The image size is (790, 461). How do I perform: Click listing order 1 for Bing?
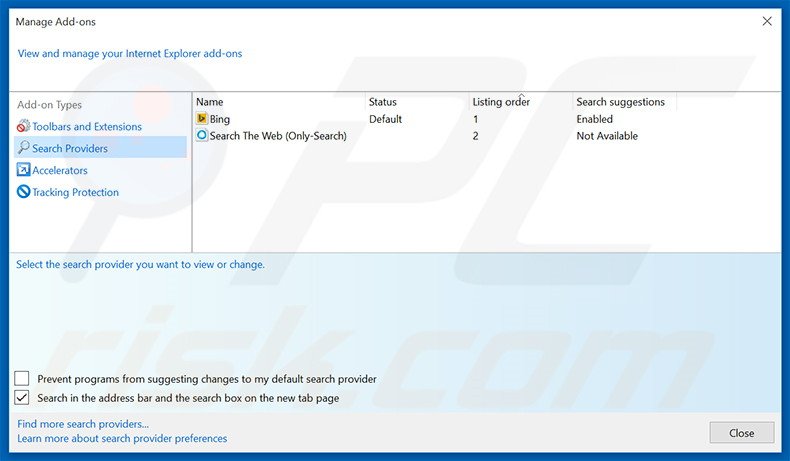(476, 119)
